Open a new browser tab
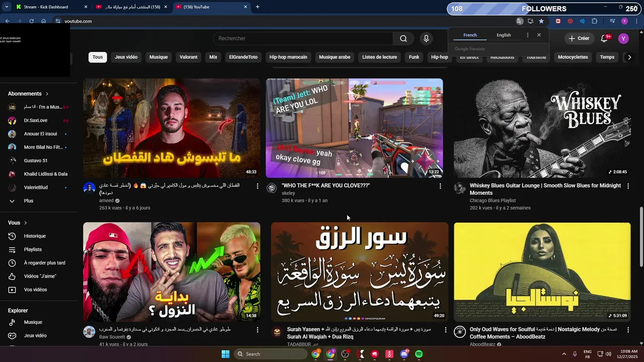Screen dimensions: 644x362 coord(258,7)
